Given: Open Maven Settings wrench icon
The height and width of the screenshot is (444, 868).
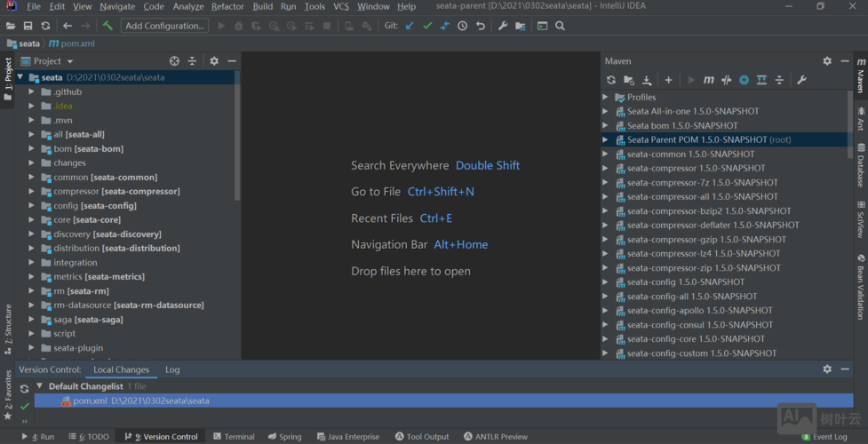Looking at the screenshot, I should pos(801,80).
